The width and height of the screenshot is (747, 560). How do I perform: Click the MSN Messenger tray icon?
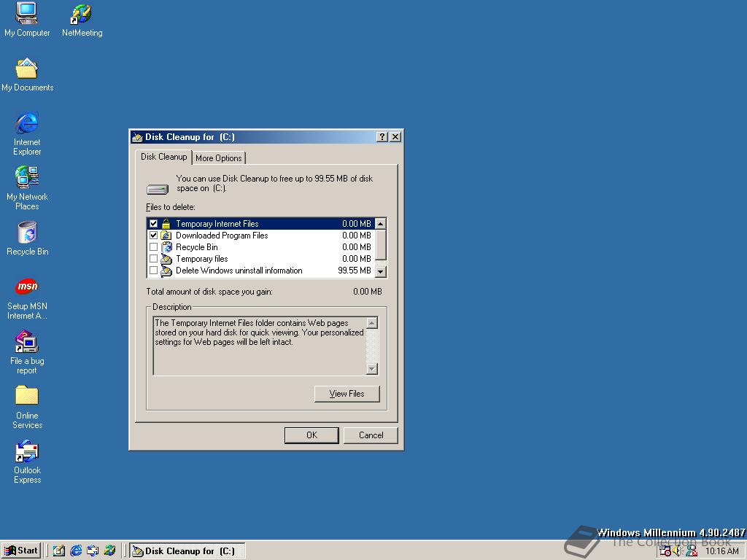coord(692,551)
